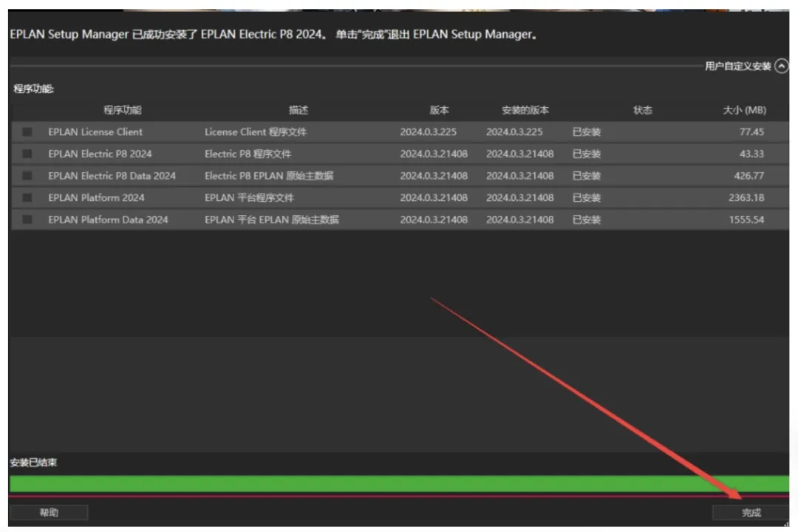Click description License Client 程序文件
Image resolution: width=798 pixels, height=532 pixels.
(x=256, y=132)
